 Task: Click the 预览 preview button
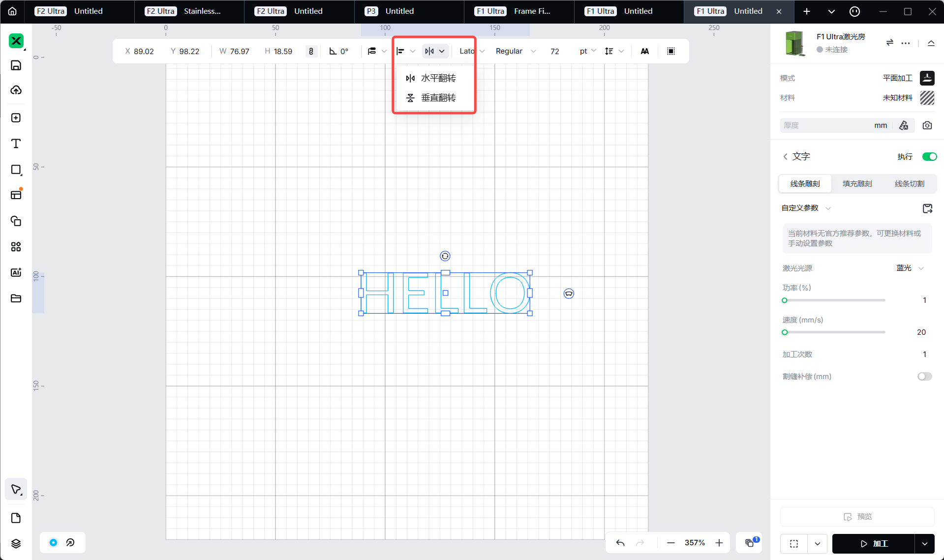[857, 517]
